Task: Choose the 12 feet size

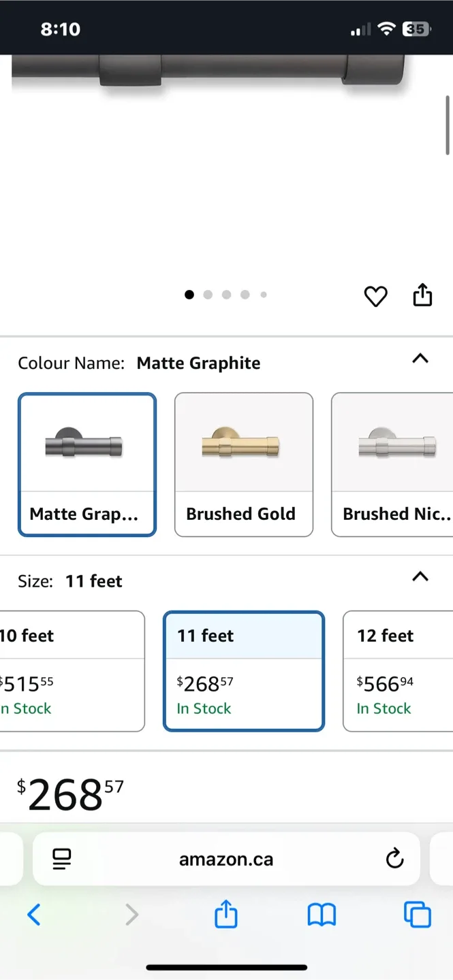Action: pyautogui.click(x=398, y=671)
